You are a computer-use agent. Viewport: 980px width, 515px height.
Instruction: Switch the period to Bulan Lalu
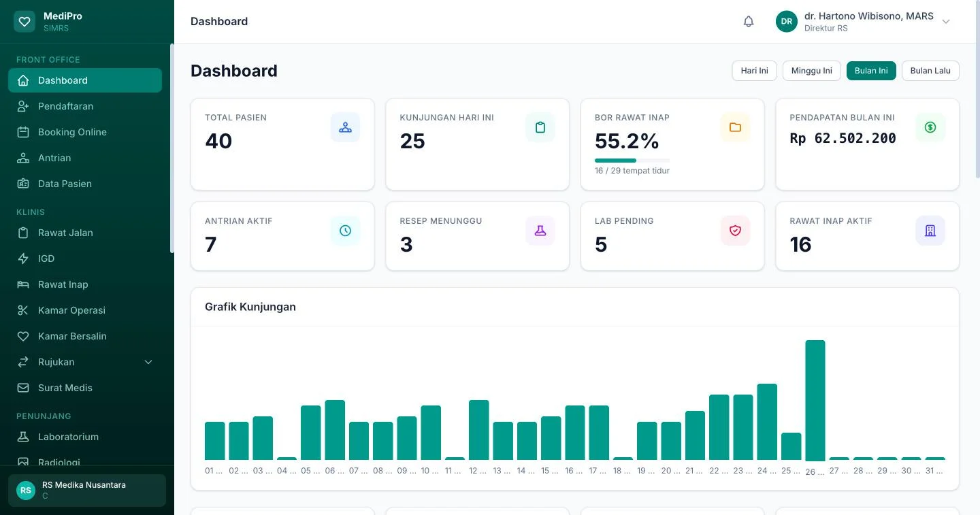point(930,71)
